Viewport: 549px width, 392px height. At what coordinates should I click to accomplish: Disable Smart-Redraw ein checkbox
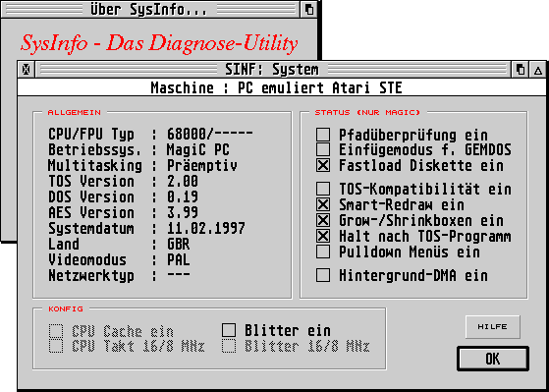click(323, 204)
